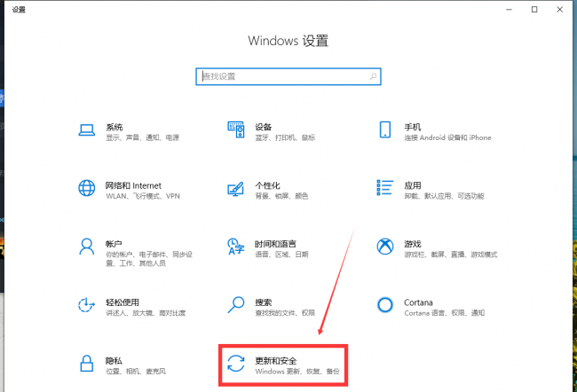The height and width of the screenshot is (392, 577).
Task: Select the 网络和 Internet title
Action: (133, 185)
